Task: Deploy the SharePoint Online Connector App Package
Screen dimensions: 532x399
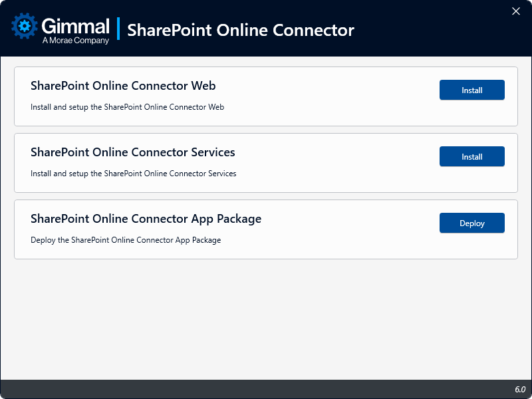Action: 471,223
